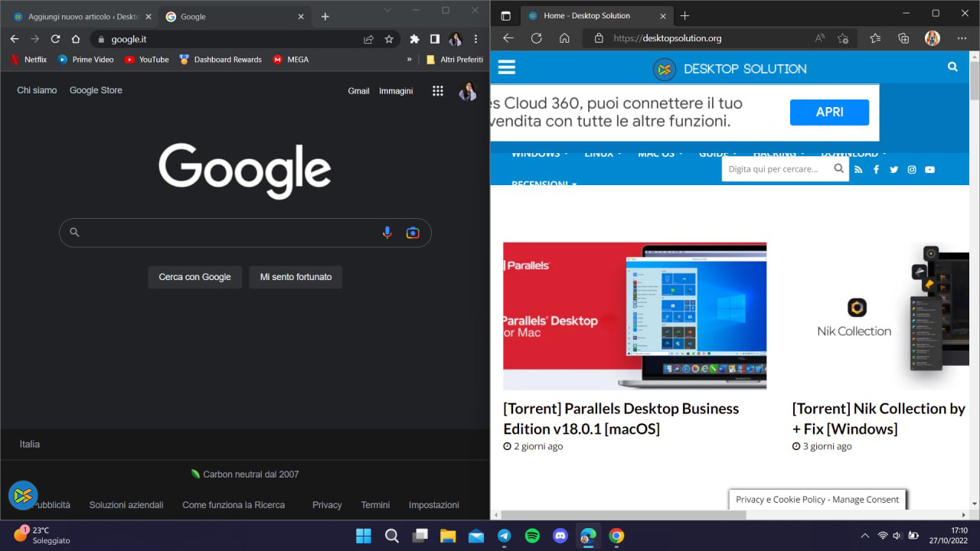Click the Edge page horizontal scrollbar
This screenshot has width=980, height=551.
[x=622, y=515]
